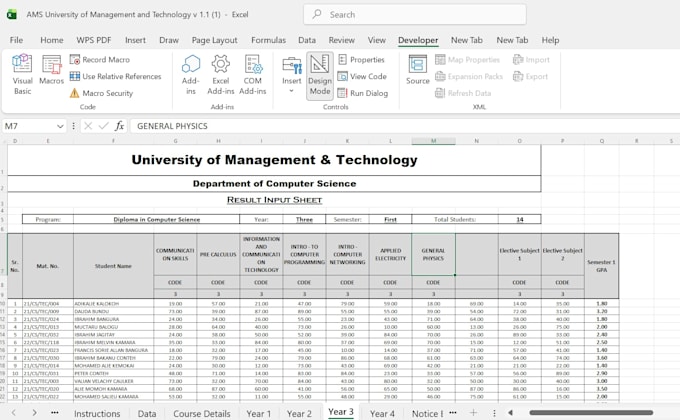This screenshot has width=680, height=420.
Task: Select the Diploma in Computer Science cell
Action: click(157, 219)
